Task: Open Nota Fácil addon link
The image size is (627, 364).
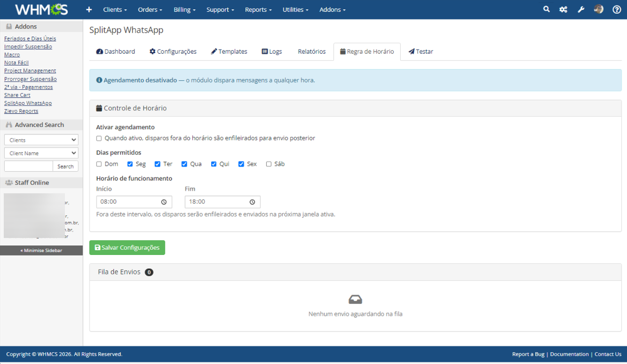Action: (16, 63)
